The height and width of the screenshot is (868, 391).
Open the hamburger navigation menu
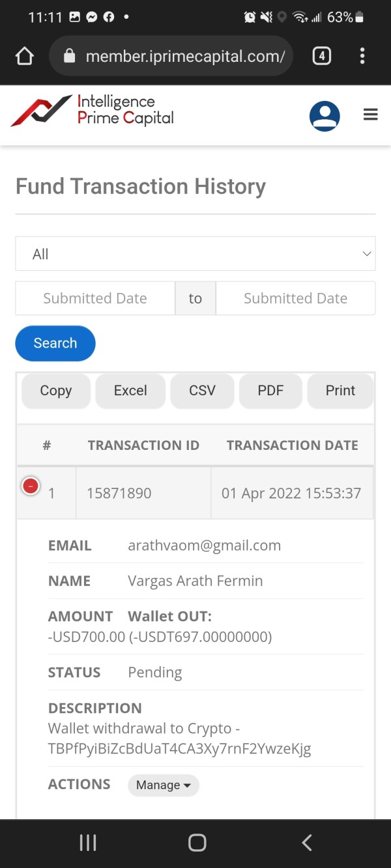[x=371, y=115]
